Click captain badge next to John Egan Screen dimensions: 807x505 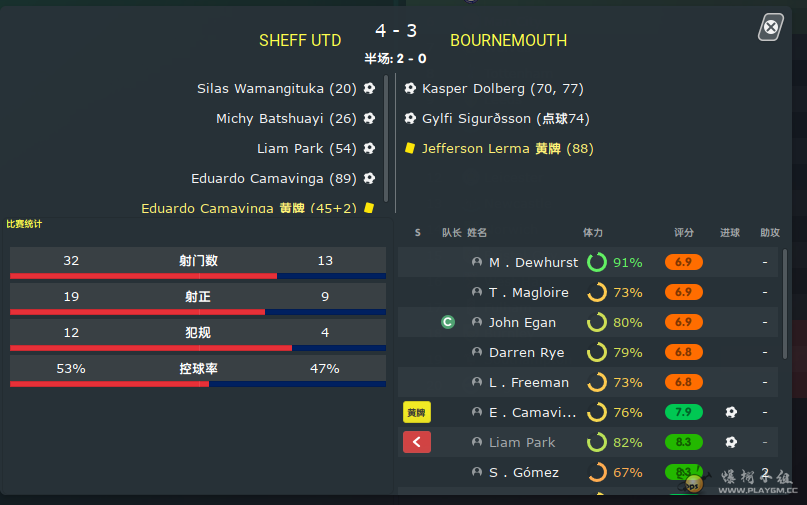coord(448,322)
